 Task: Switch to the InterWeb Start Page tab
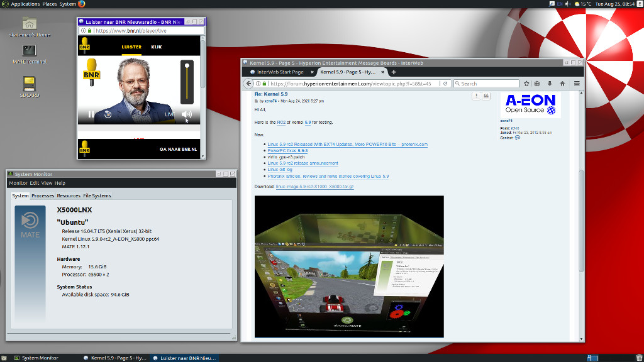click(x=280, y=72)
